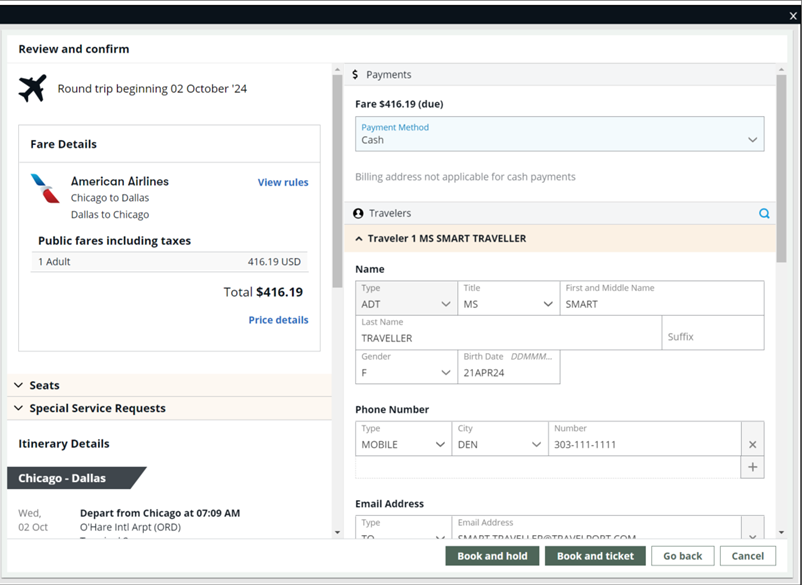Open the Payment Method dropdown

tap(559, 134)
